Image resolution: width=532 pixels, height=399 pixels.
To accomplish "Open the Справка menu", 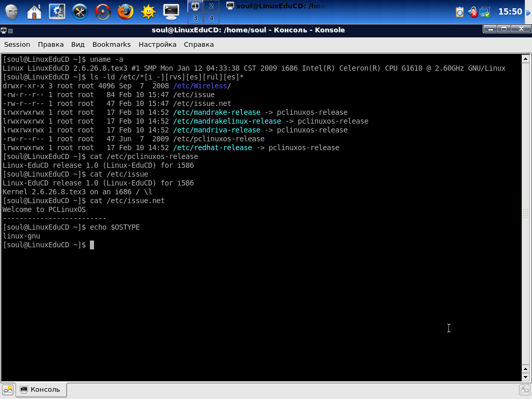I will (199, 45).
